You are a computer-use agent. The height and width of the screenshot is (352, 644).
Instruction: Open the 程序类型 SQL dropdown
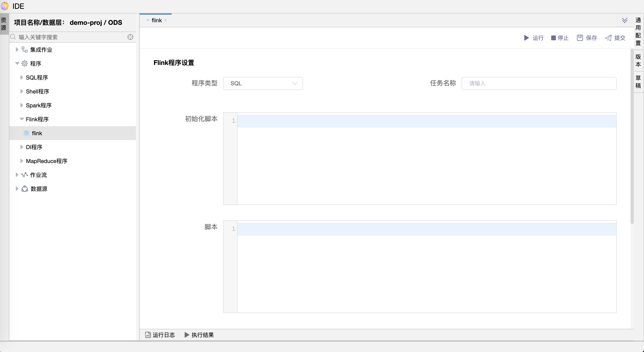point(263,83)
